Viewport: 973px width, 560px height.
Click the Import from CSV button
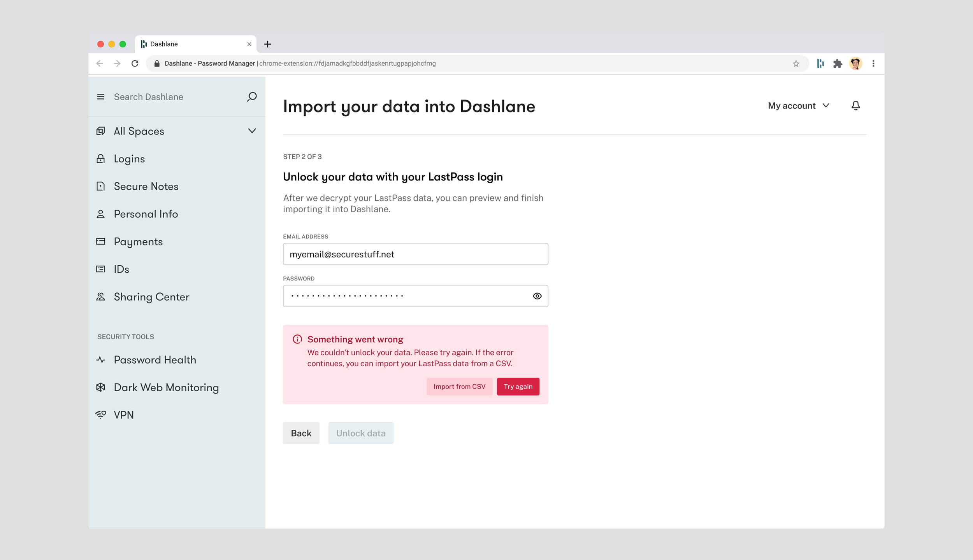[459, 387]
